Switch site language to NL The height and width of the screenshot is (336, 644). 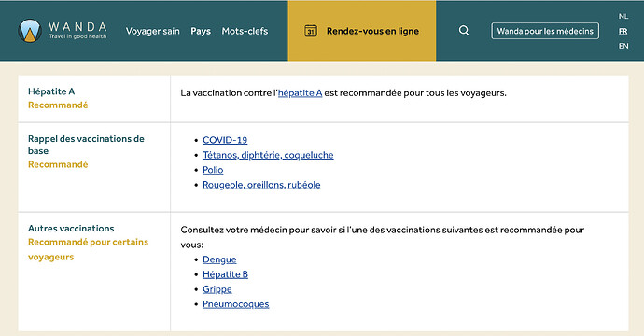click(623, 17)
